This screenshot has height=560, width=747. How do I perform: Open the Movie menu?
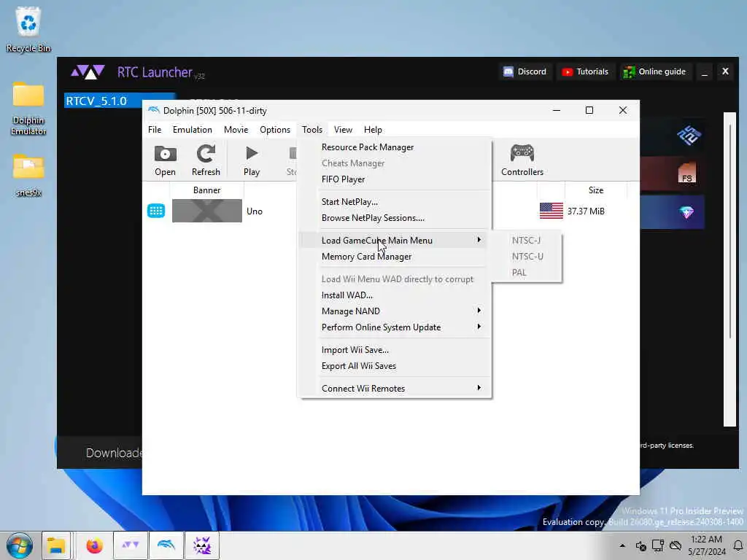pos(236,130)
